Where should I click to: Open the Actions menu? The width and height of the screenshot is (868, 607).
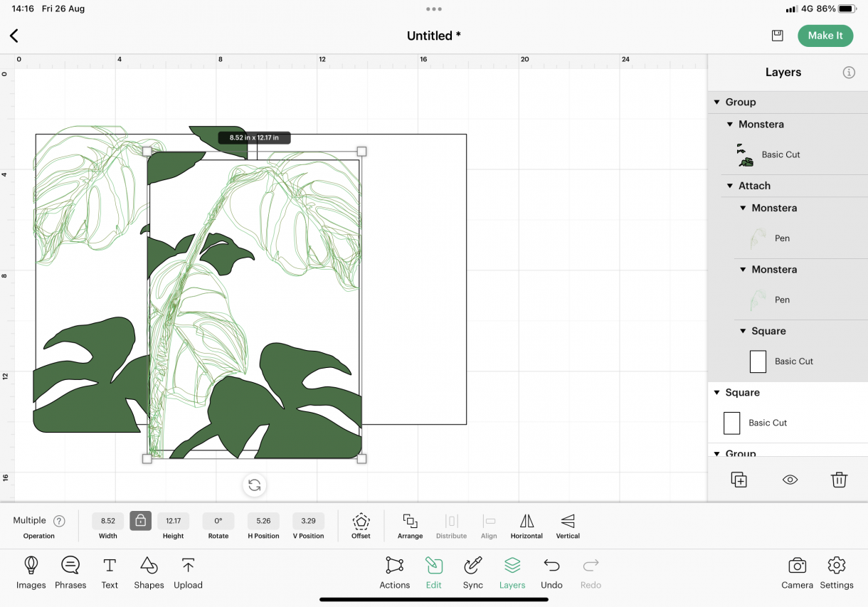click(x=395, y=573)
